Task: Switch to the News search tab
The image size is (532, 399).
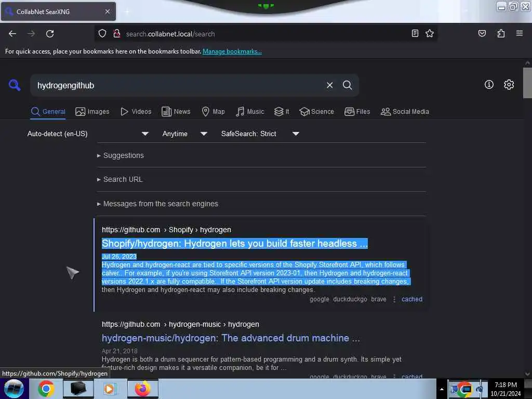Action: [176, 112]
